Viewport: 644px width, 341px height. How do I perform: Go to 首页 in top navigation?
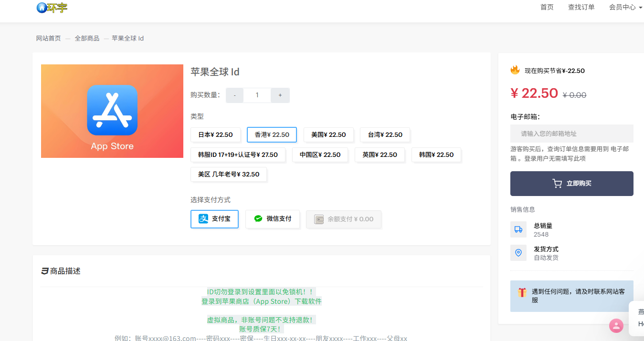pyautogui.click(x=547, y=7)
